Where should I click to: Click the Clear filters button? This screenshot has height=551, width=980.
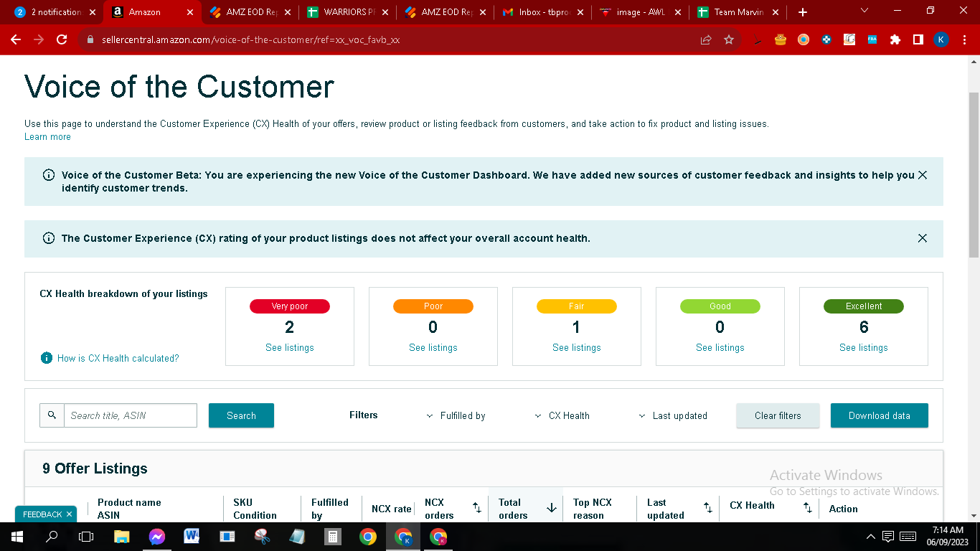[x=778, y=415]
